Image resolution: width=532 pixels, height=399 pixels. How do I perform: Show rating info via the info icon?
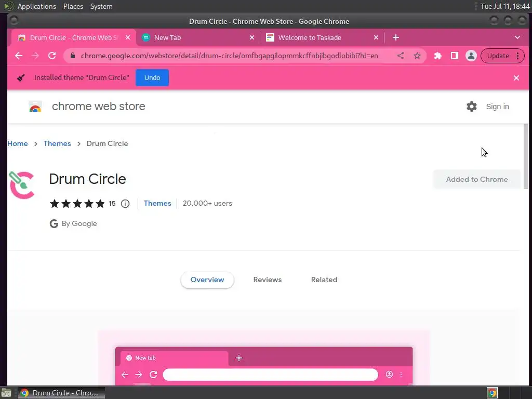click(125, 204)
